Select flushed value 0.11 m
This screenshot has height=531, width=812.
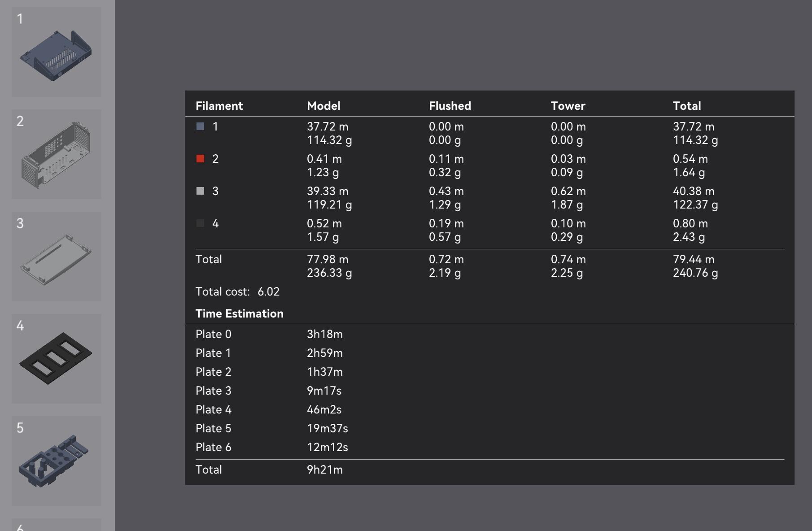(446, 159)
